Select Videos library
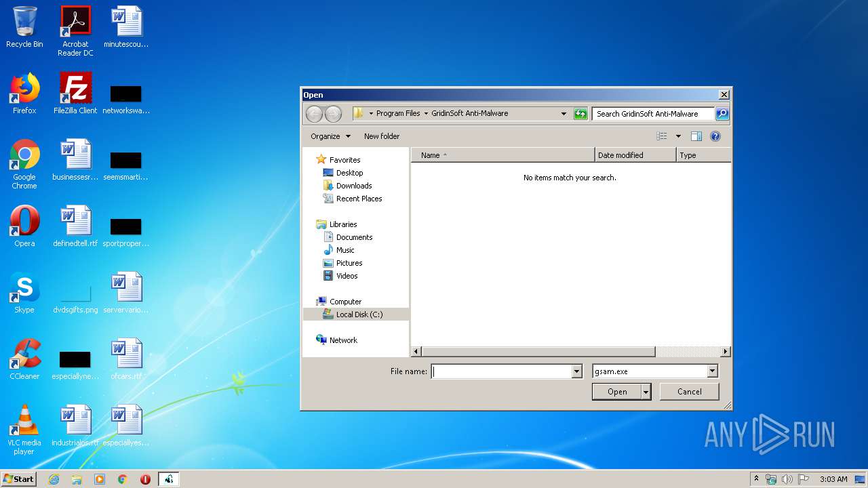868x488 pixels. coord(347,276)
